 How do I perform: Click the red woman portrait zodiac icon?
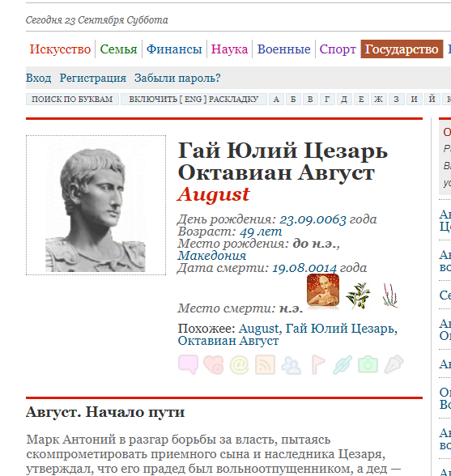323,291
